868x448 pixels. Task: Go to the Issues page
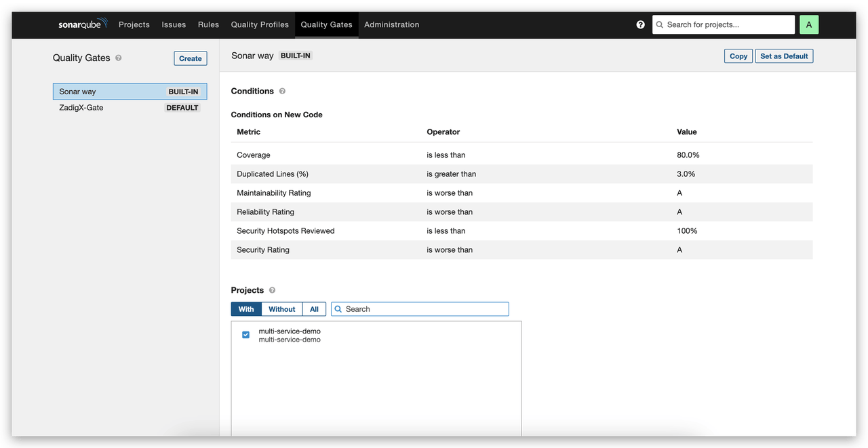[174, 24]
